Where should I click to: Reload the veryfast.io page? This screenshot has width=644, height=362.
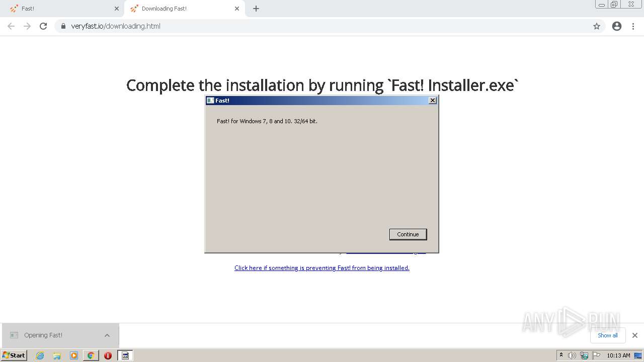tap(43, 26)
